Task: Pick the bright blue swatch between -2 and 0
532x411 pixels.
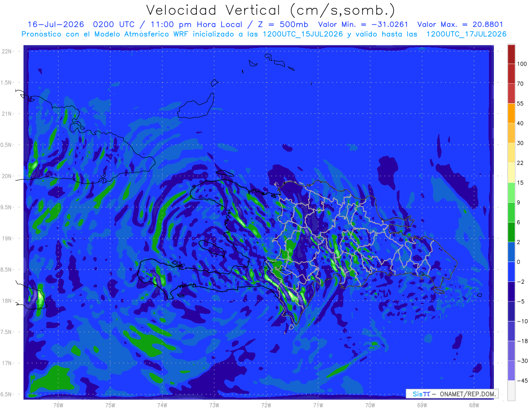Action: [x=512, y=271]
